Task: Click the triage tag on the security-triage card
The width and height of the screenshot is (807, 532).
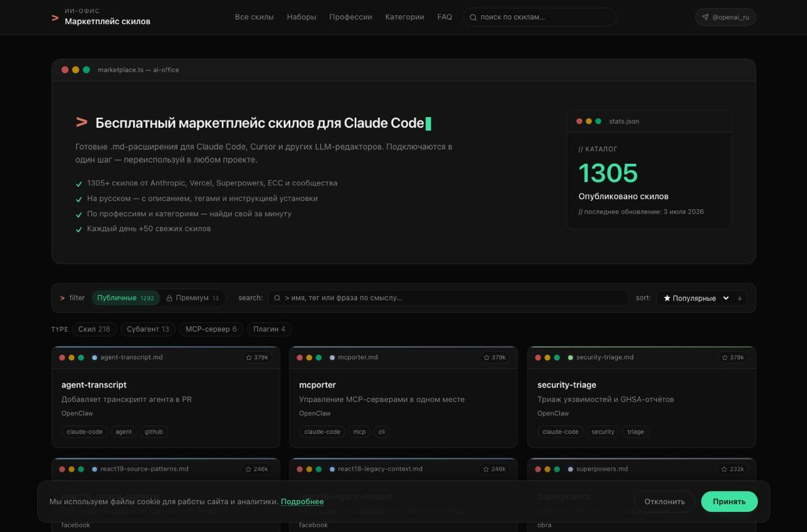Action: pyautogui.click(x=636, y=432)
